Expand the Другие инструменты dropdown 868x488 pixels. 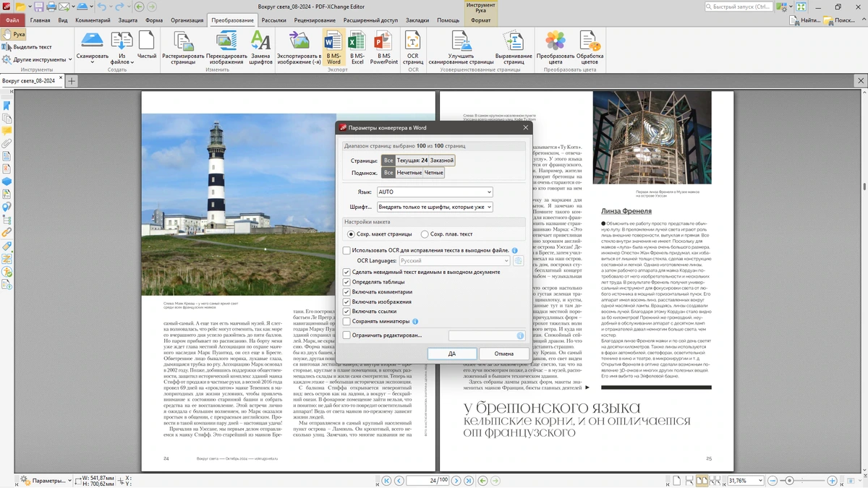pyautogui.click(x=70, y=60)
